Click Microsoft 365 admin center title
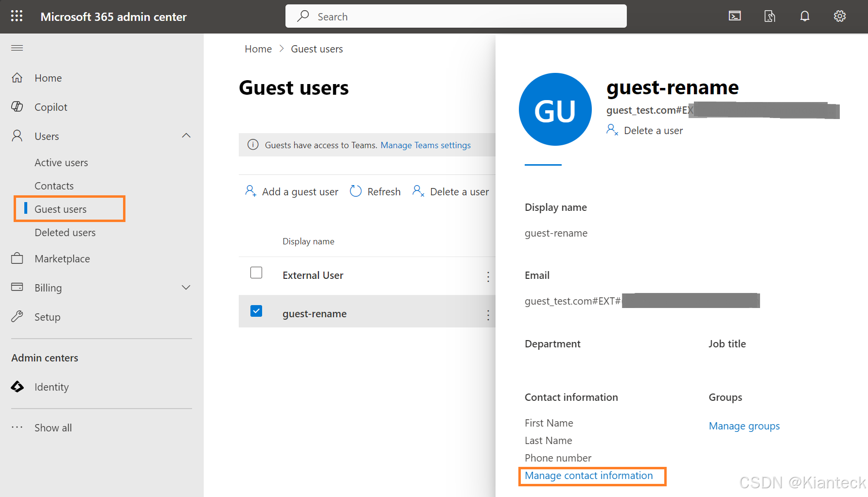This screenshot has width=868, height=497. click(x=113, y=17)
